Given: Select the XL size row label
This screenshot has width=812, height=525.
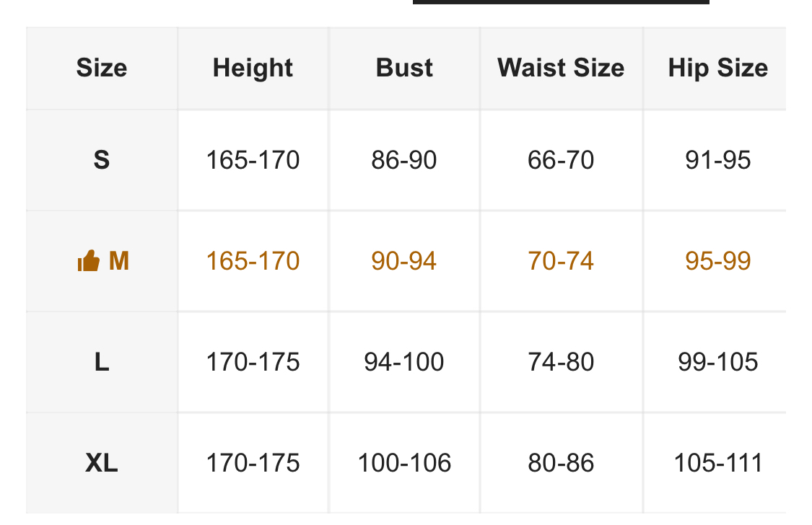Looking at the screenshot, I should 102,462.
